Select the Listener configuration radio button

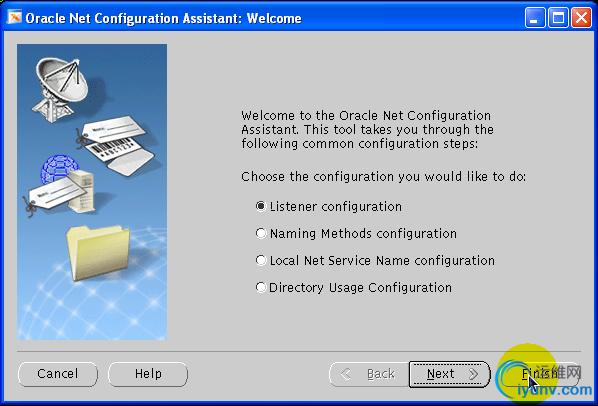261,206
